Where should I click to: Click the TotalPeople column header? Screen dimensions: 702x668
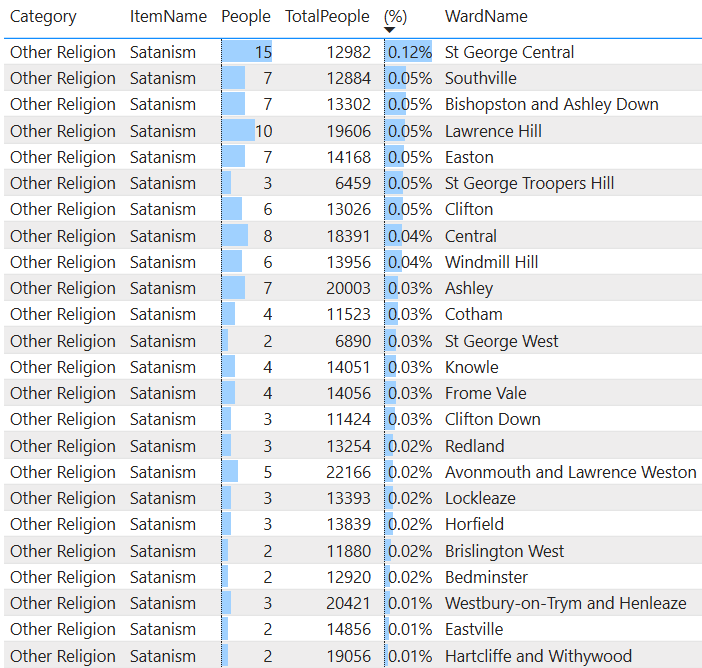click(x=328, y=16)
